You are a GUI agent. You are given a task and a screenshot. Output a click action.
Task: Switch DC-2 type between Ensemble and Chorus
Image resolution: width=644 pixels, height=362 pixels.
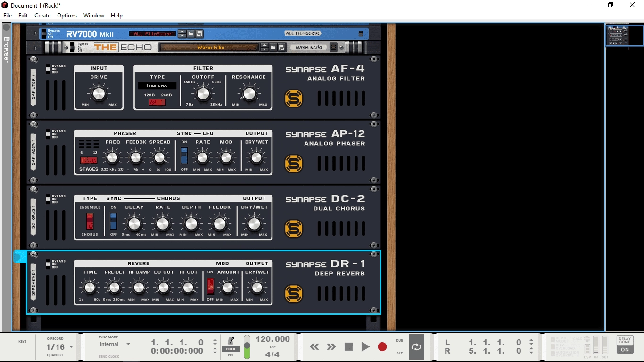[x=90, y=220]
